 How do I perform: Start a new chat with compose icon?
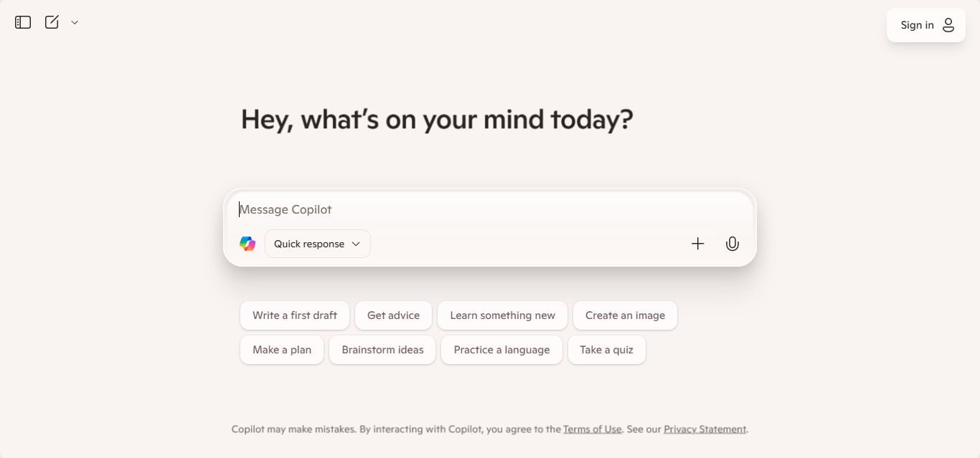tap(52, 22)
